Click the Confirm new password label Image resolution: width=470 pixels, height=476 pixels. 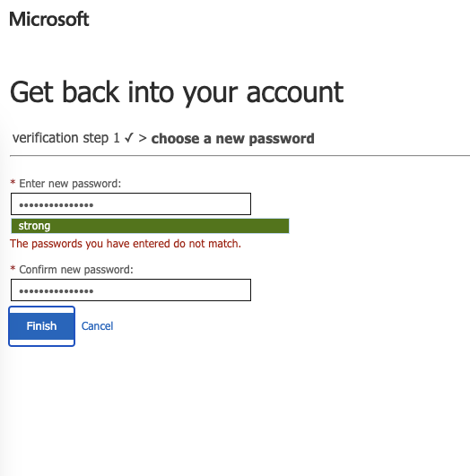click(76, 270)
